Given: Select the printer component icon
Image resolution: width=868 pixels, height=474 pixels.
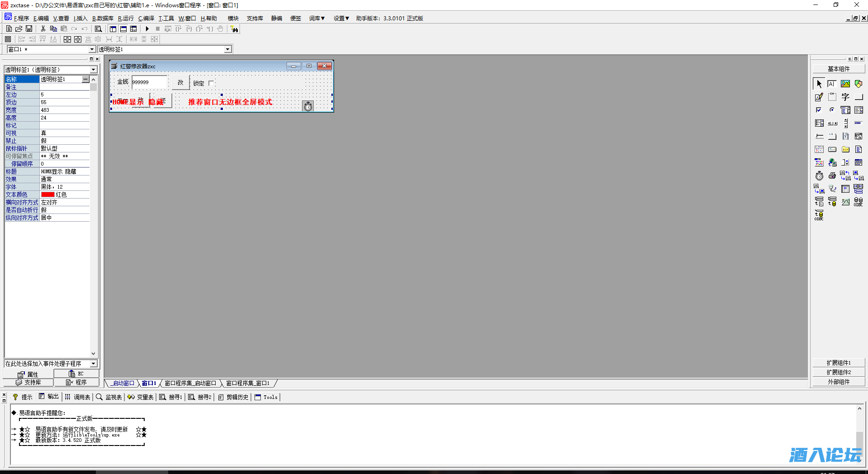Looking at the screenshot, I should [832, 175].
